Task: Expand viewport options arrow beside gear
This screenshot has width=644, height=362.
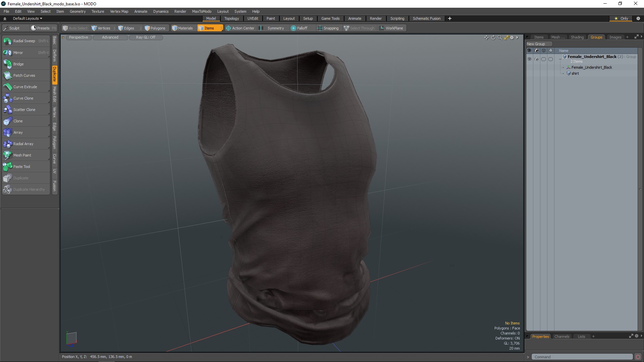Action: [x=517, y=38]
